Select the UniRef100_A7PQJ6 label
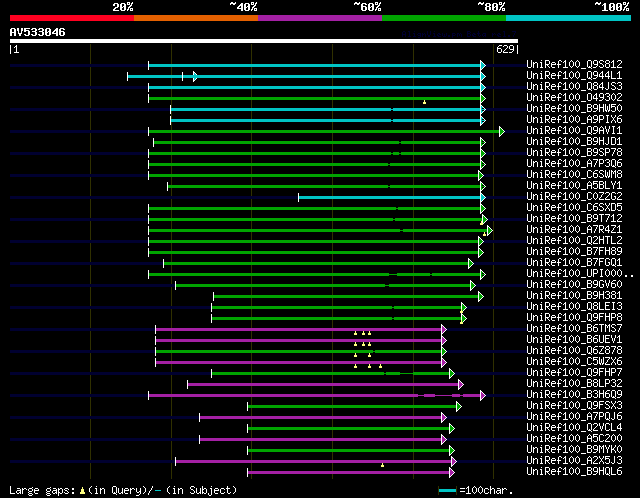640x498 pixels. [x=574, y=417]
